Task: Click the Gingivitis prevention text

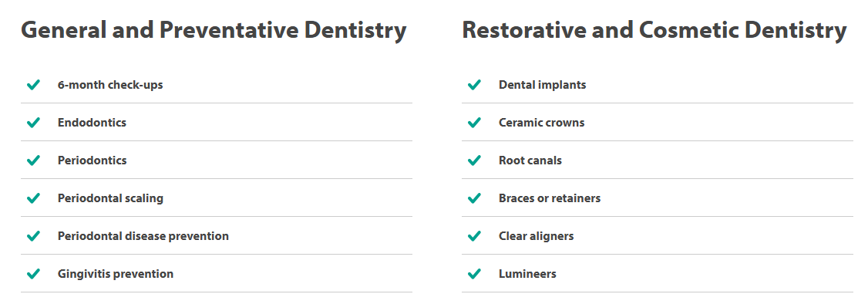Action: coord(116,273)
